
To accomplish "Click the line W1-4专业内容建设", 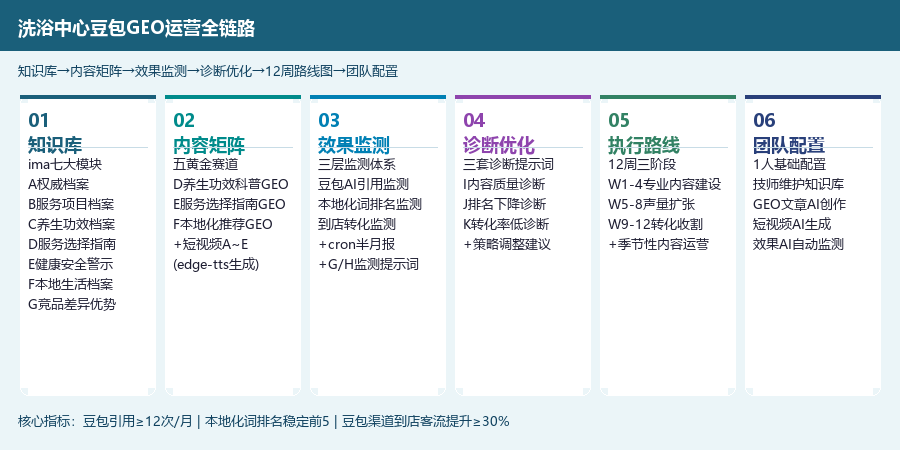I will 665,185.
